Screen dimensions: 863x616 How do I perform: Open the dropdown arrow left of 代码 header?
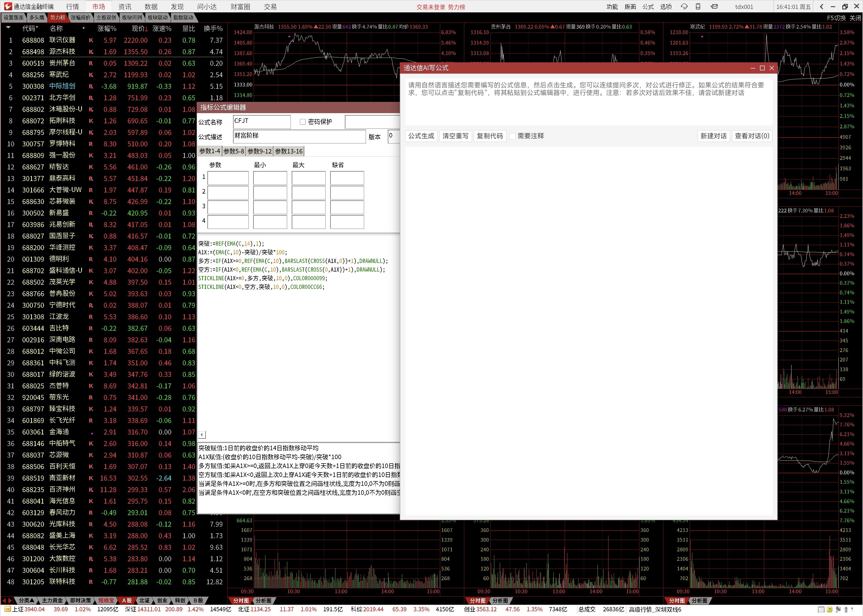tap(8, 28)
